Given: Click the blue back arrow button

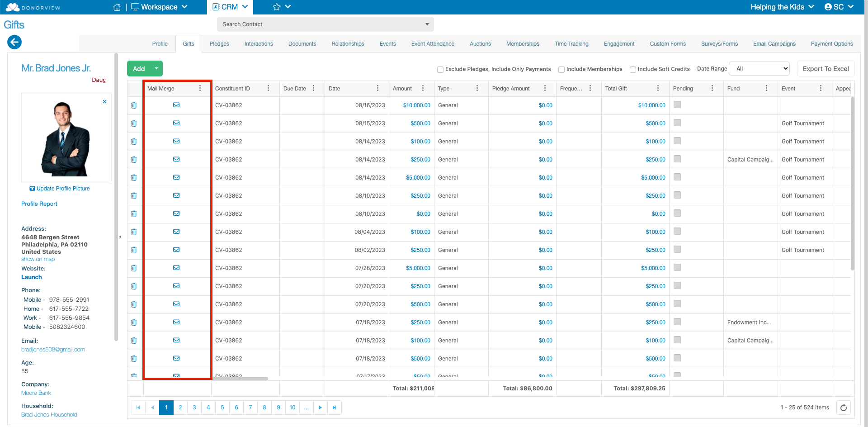Looking at the screenshot, I should [x=14, y=43].
